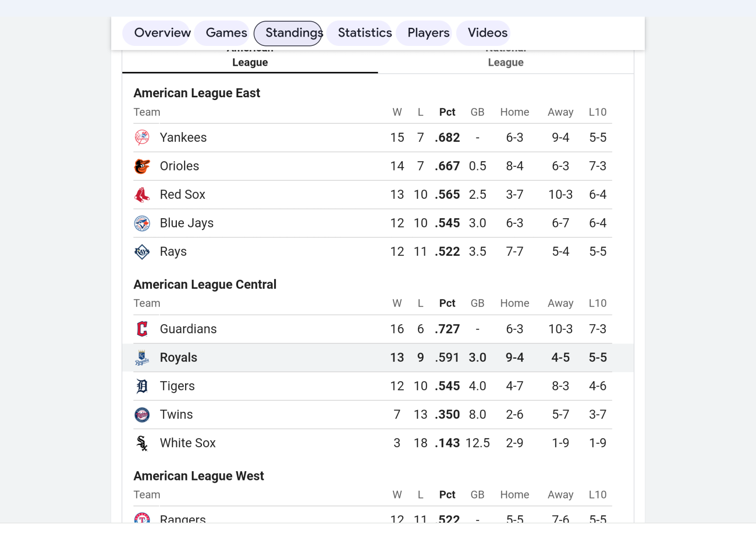Open the Guardians team name link
This screenshot has width=756, height=556.
(x=188, y=329)
